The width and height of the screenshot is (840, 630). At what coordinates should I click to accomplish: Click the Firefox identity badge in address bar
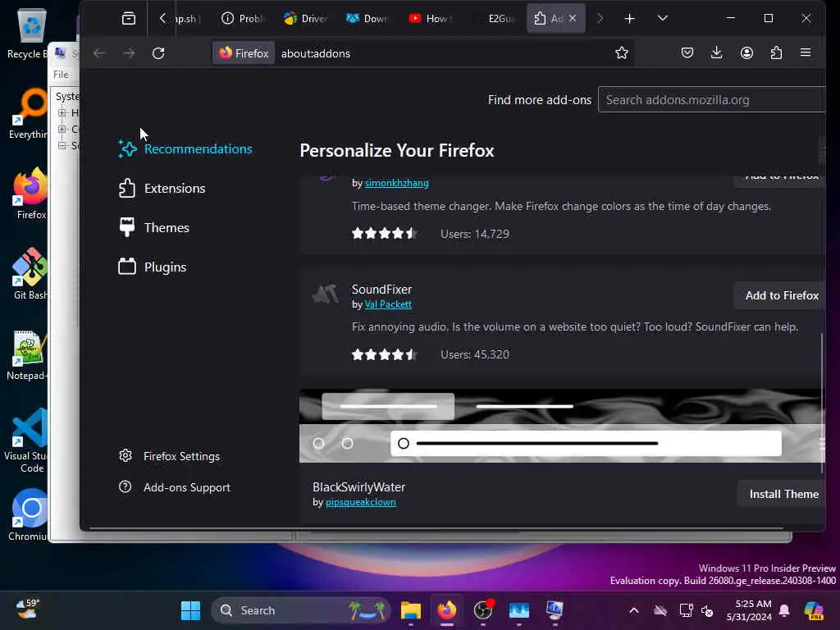(244, 53)
